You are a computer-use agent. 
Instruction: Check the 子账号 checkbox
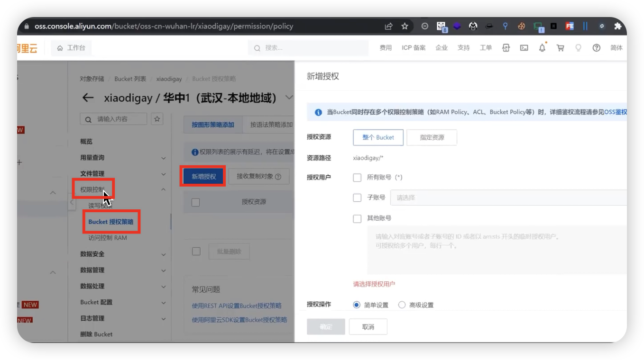[x=357, y=198]
